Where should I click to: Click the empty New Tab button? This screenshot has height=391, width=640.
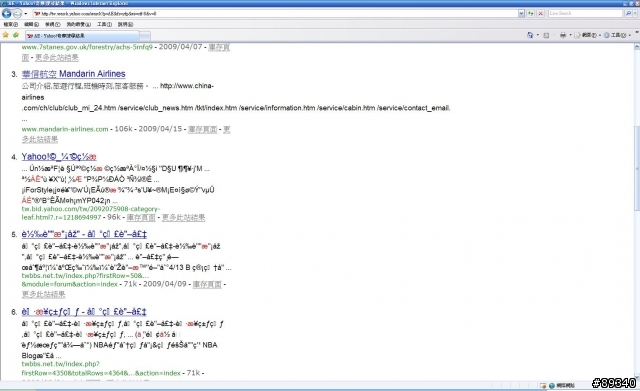[x=145, y=36]
